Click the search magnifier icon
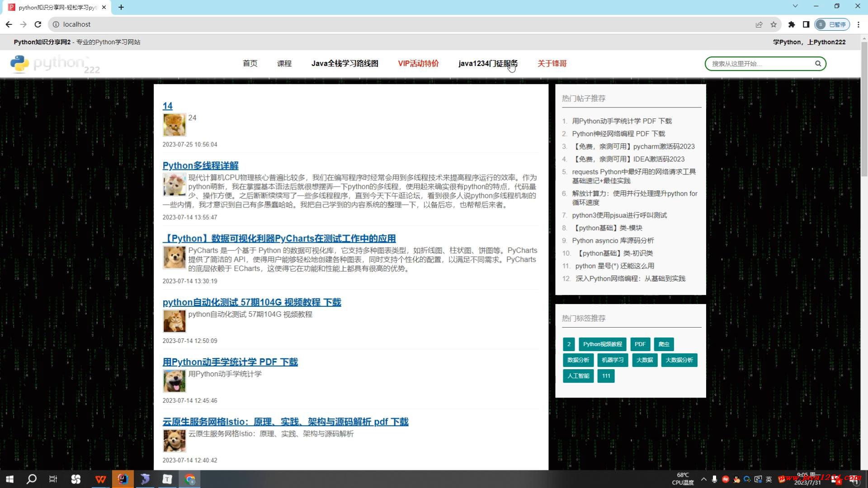Viewport: 868px width, 488px height. pyautogui.click(x=818, y=64)
